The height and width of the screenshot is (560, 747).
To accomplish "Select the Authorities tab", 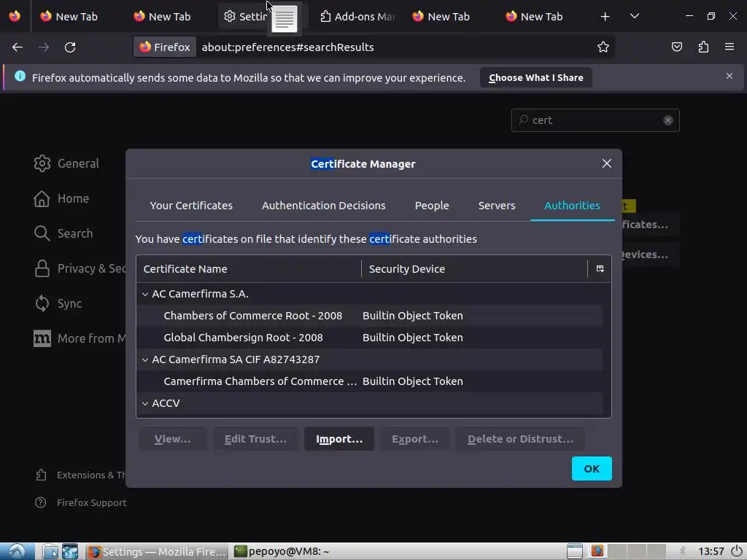I will [572, 205].
